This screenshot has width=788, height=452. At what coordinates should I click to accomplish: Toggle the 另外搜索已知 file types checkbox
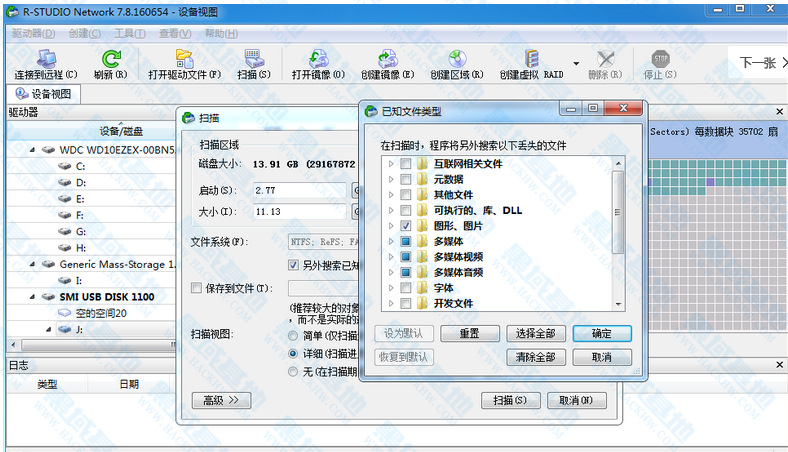293,265
